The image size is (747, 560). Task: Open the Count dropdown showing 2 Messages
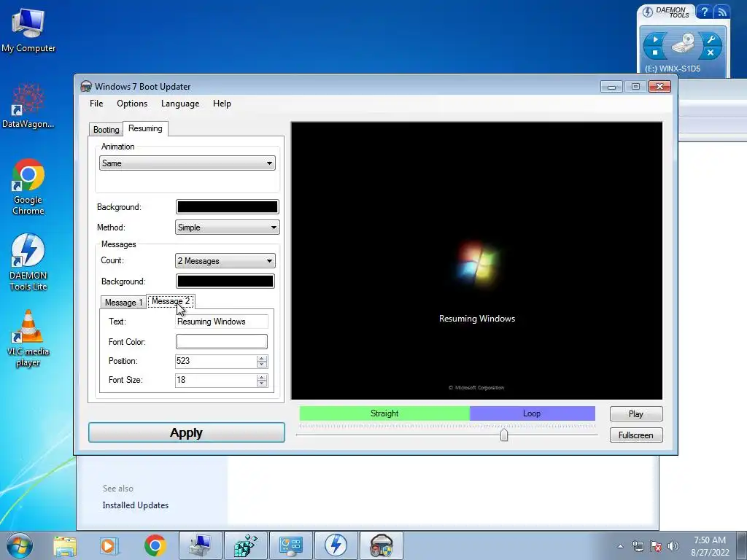225,260
